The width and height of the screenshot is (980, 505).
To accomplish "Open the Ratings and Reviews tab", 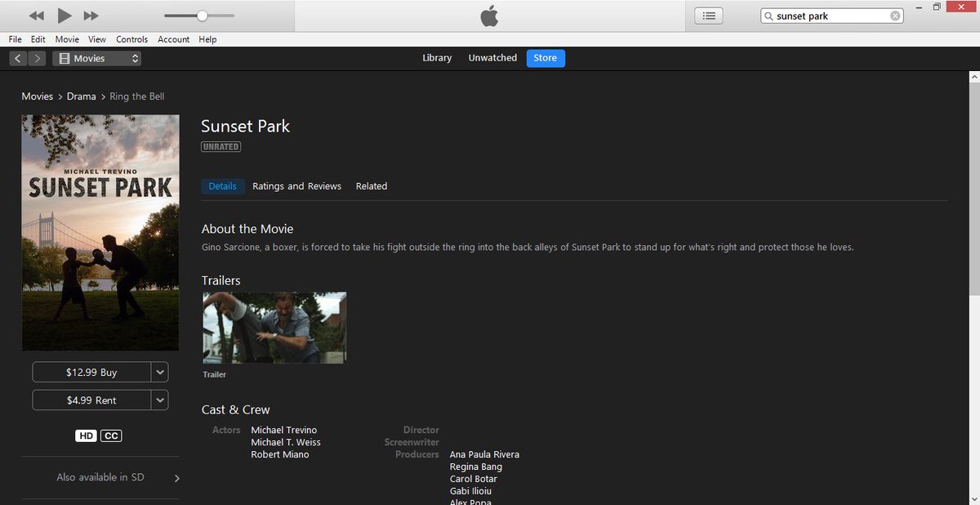I will [297, 186].
